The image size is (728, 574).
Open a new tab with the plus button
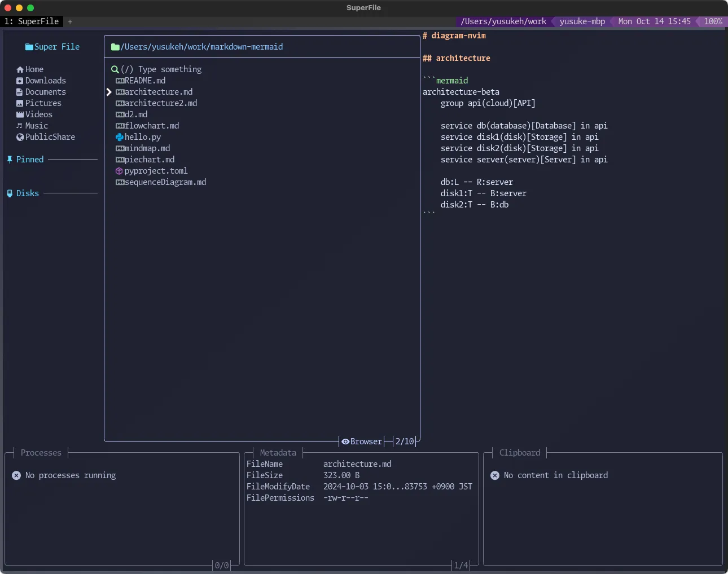[x=70, y=21]
